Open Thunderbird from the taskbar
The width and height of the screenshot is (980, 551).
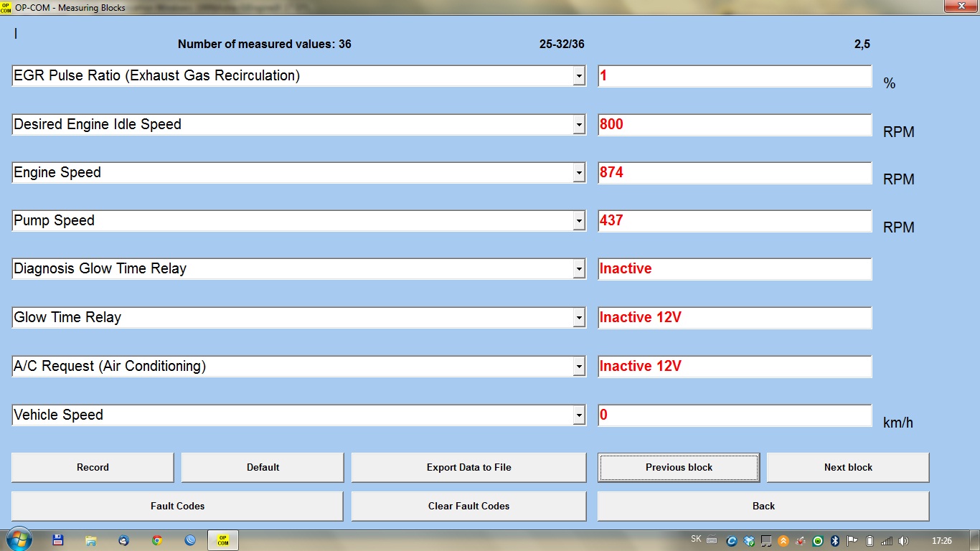tap(124, 540)
